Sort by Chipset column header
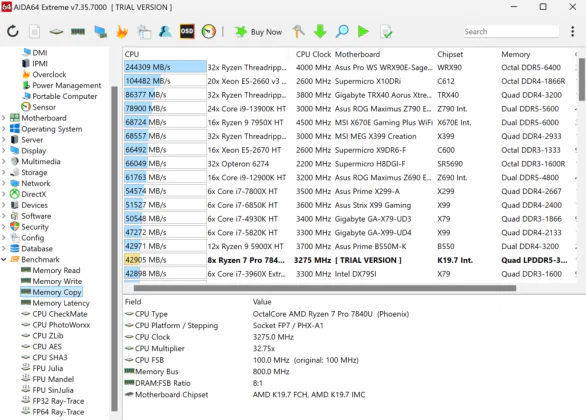This screenshot has width=586, height=420. point(450,54)
